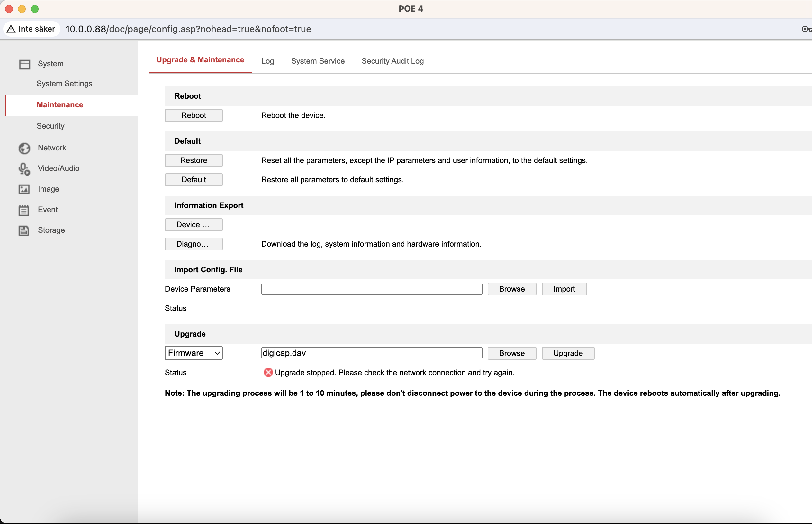Viewport: 812px width, 524px height.
Task: Switch to the Log tab
Action: point(268,61)
